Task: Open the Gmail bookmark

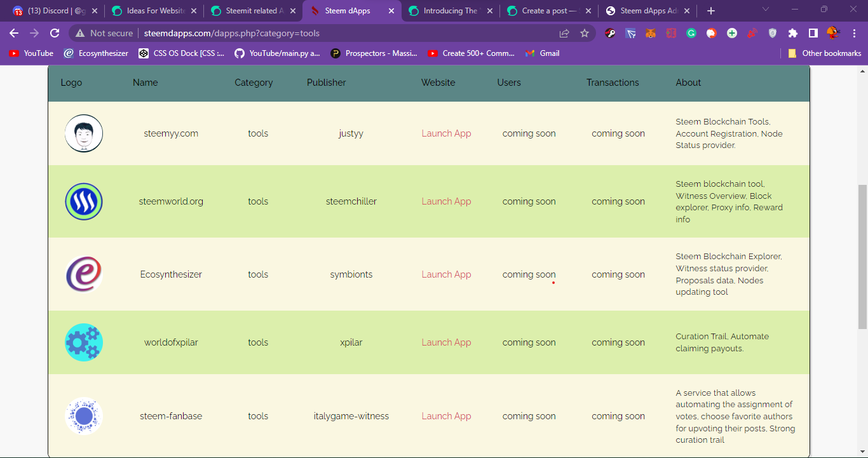Action: (x=543, y=53)
